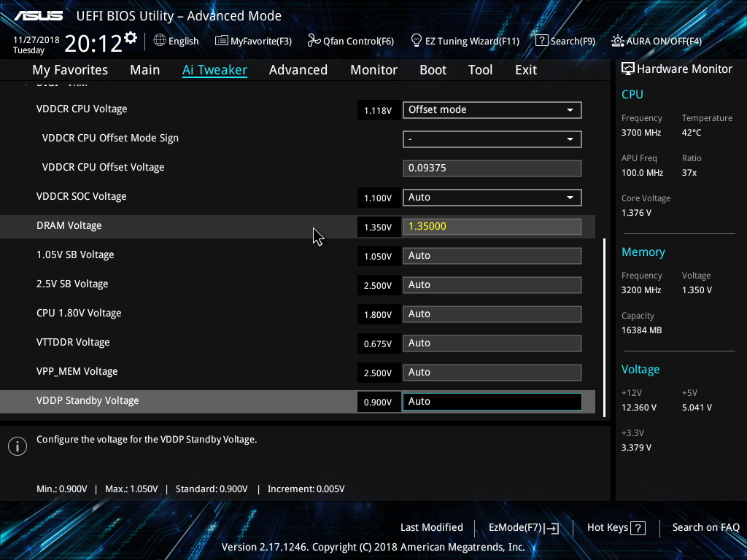Viewport: 747px width, 560px height.
Task: Open the My Favorites tab
Action: (x=70, y=70)
